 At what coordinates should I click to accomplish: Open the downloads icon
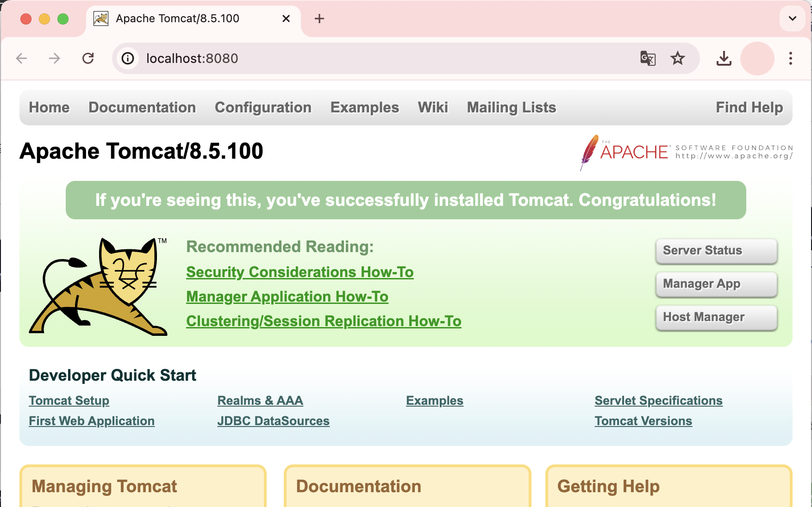coord(724,58)
